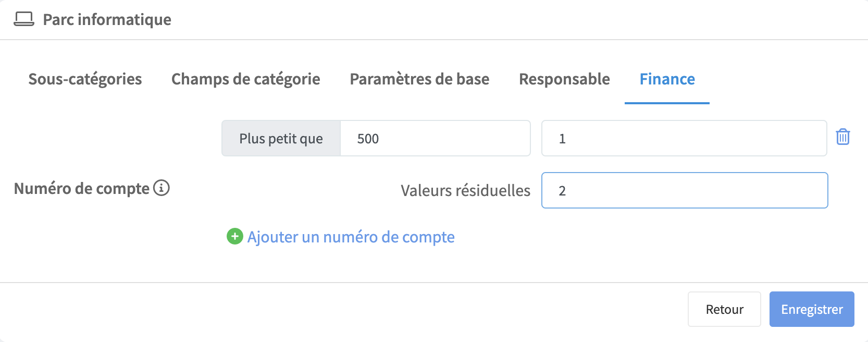Open the info tooltip beside Numéro de compte
Viewport: 868px width, 342px height.
(x=162, y=188)
